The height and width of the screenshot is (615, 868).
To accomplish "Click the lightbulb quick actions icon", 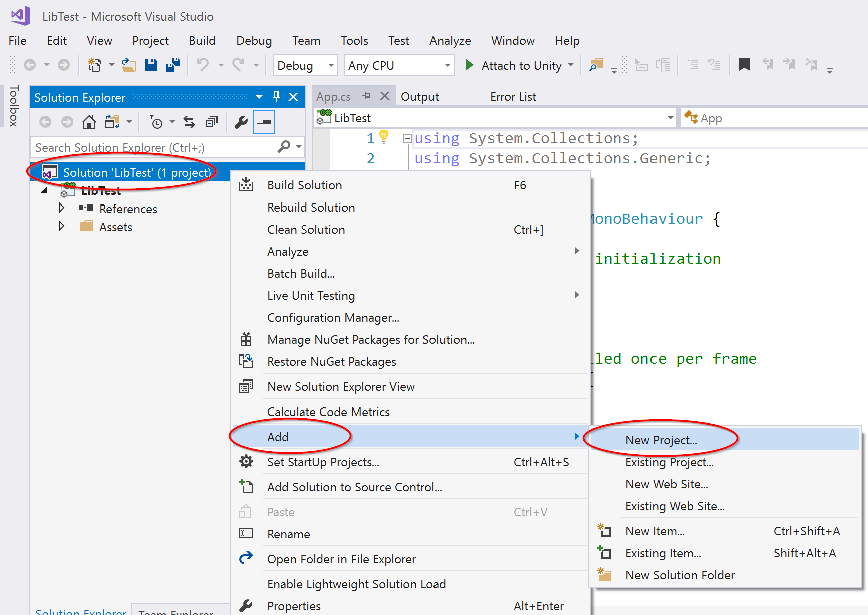I will (384, 136).
